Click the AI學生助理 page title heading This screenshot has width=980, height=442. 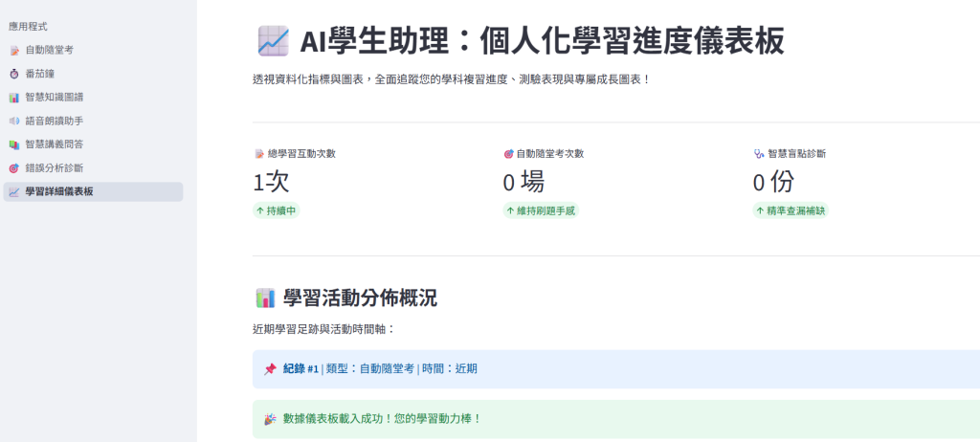542,42
